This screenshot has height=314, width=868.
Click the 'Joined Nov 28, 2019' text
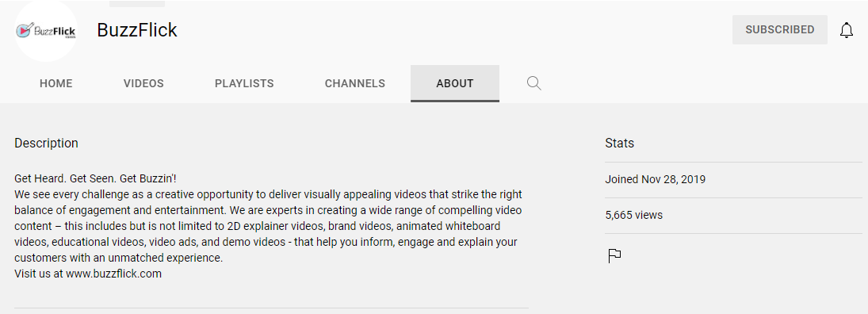pyautogui.click(x=656, y=179)
